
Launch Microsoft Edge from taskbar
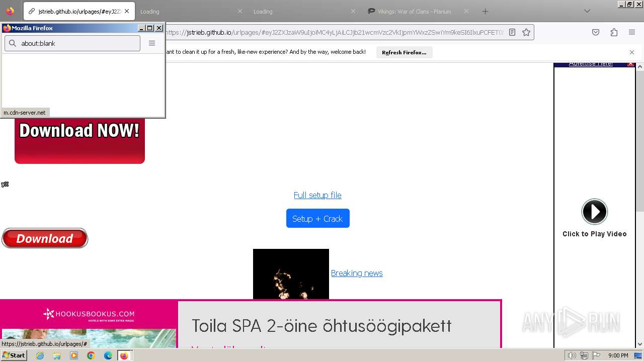108,355
